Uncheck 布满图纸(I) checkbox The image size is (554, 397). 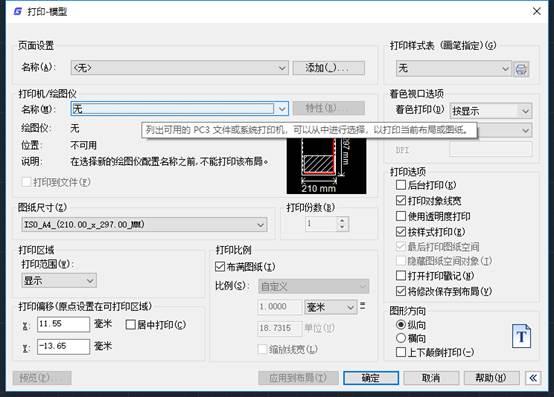pyautogui.click(x=220, y=267)
